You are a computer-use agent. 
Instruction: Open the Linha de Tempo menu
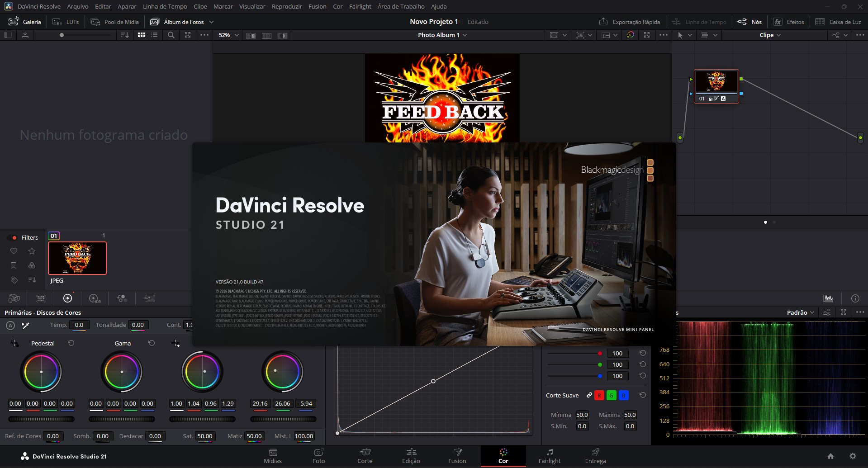(165, 6)
